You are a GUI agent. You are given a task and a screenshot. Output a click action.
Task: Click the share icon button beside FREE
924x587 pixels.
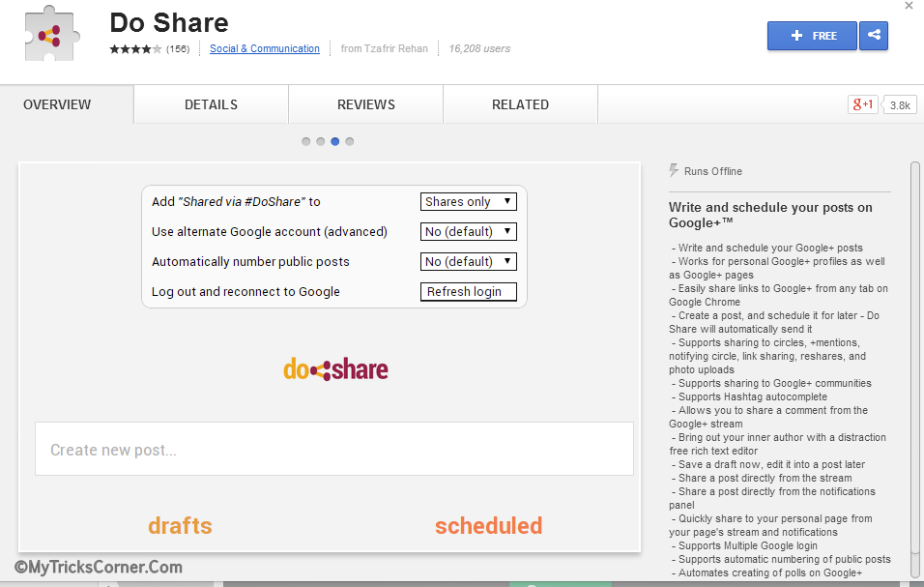pyautogui.click(x=874, y=36)
